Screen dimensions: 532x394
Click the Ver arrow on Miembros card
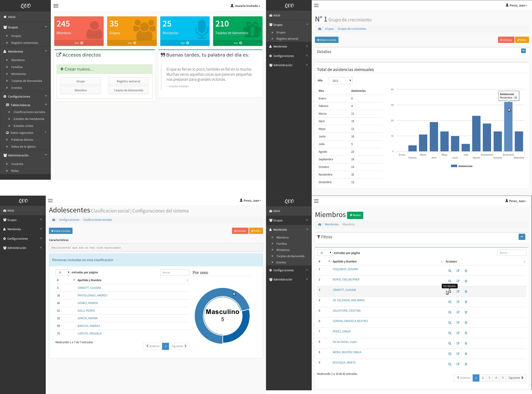(x=82, y=43)
